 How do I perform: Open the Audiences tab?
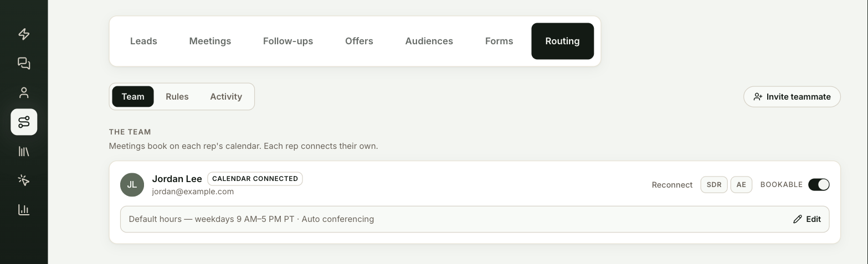(429, 41)
